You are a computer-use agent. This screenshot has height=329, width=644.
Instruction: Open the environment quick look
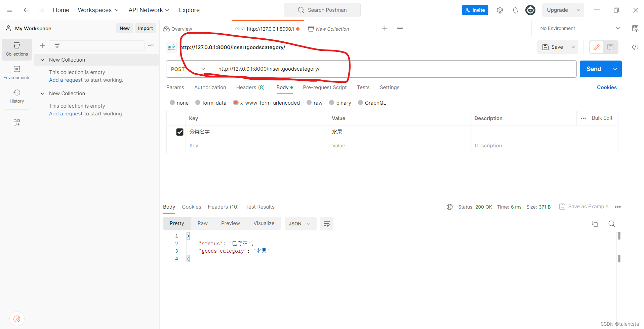[635, 28]
